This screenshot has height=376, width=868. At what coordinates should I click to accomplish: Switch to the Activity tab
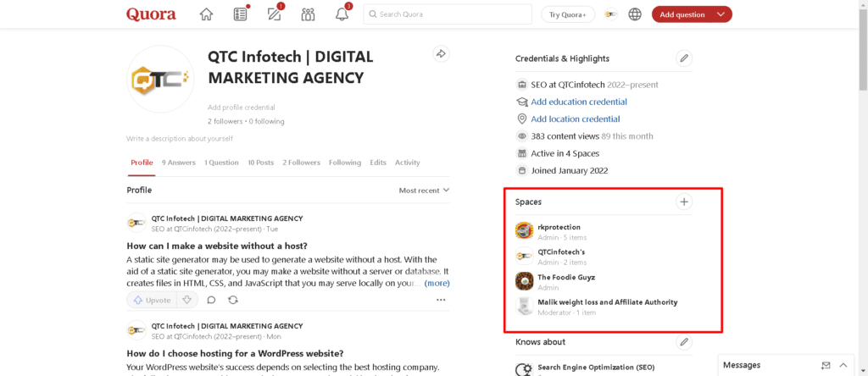[x=408, y=163]
